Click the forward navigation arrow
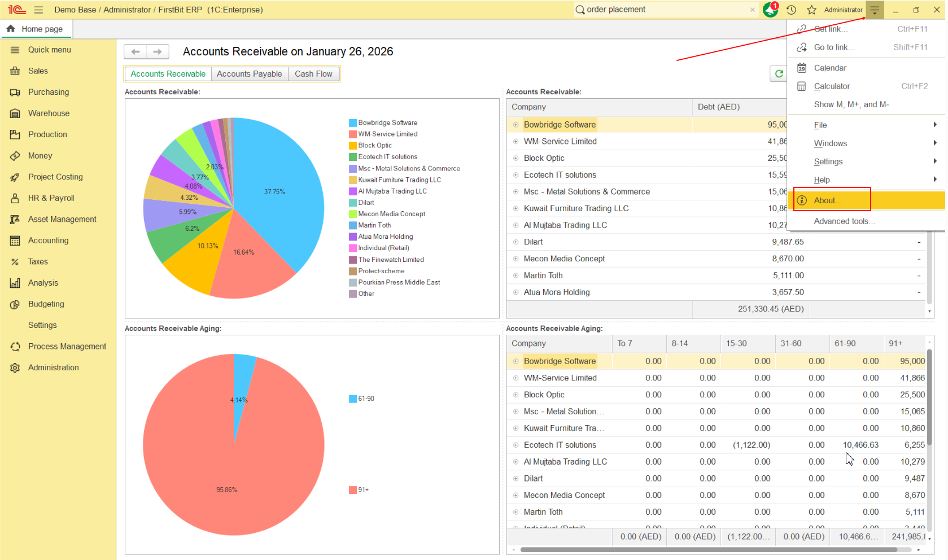 158,52
